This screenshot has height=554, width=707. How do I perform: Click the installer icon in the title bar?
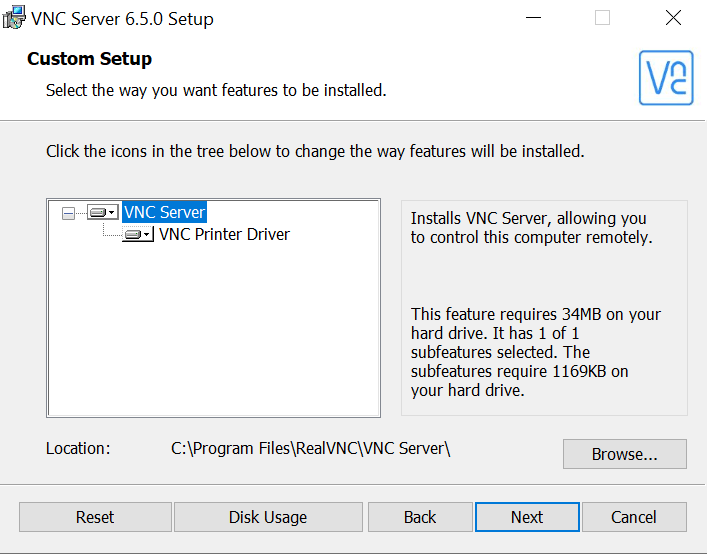coord(14,18)
